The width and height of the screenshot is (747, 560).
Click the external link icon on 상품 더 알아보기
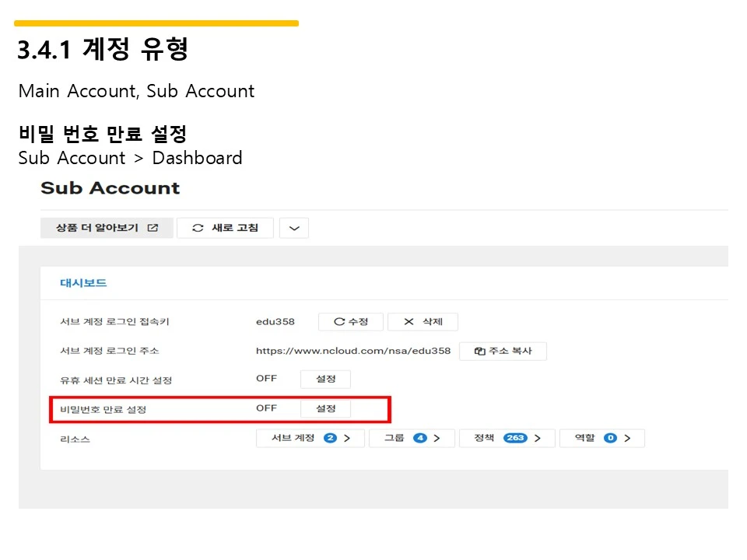(153, 228)
